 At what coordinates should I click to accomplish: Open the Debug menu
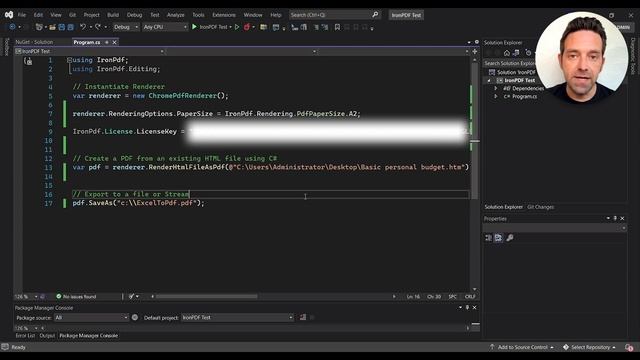point(134,15)
